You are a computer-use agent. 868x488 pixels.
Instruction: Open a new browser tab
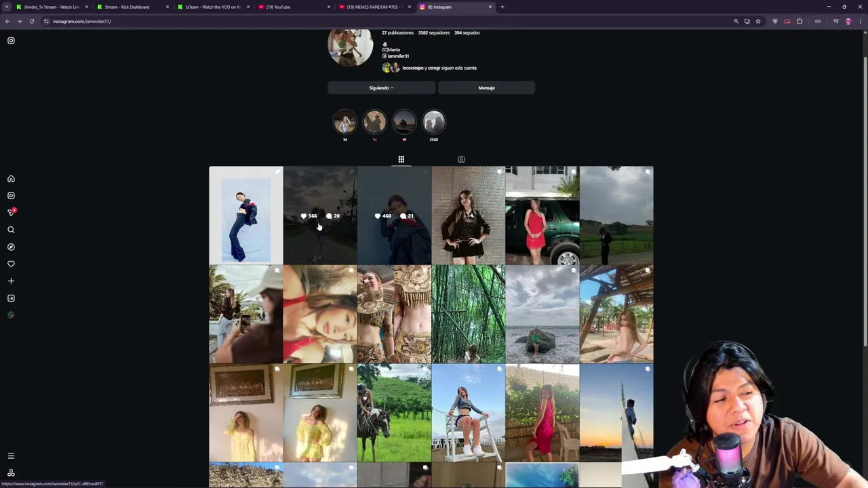tap(502, 7)
